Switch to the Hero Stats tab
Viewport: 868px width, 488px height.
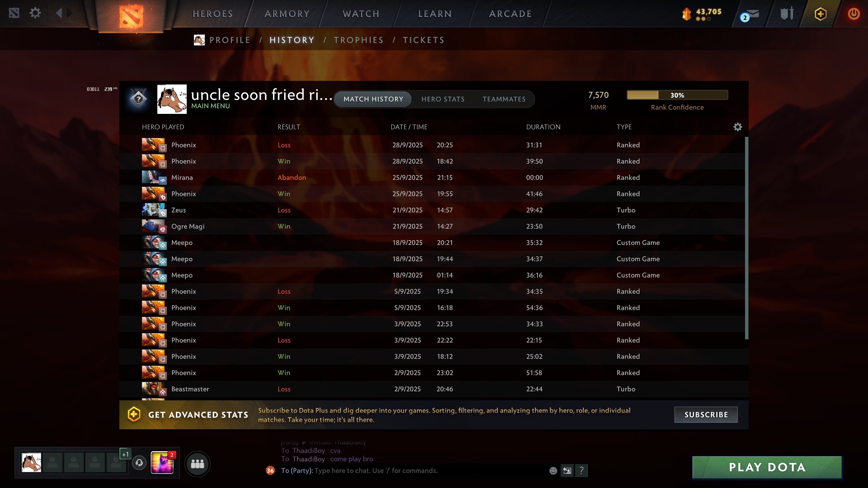(x=443, y=99)
